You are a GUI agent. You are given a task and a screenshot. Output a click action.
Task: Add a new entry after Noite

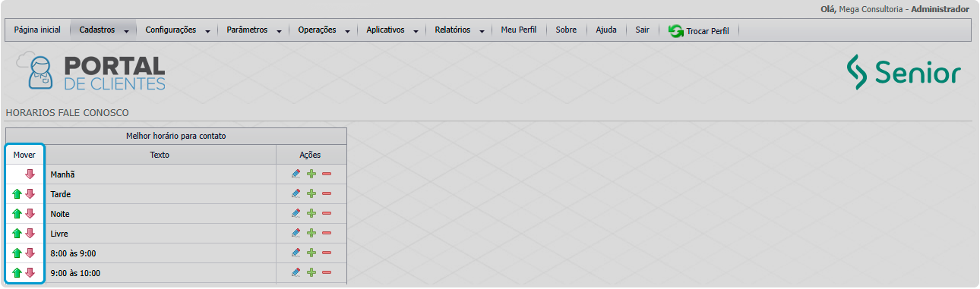(x=311, y=213)
